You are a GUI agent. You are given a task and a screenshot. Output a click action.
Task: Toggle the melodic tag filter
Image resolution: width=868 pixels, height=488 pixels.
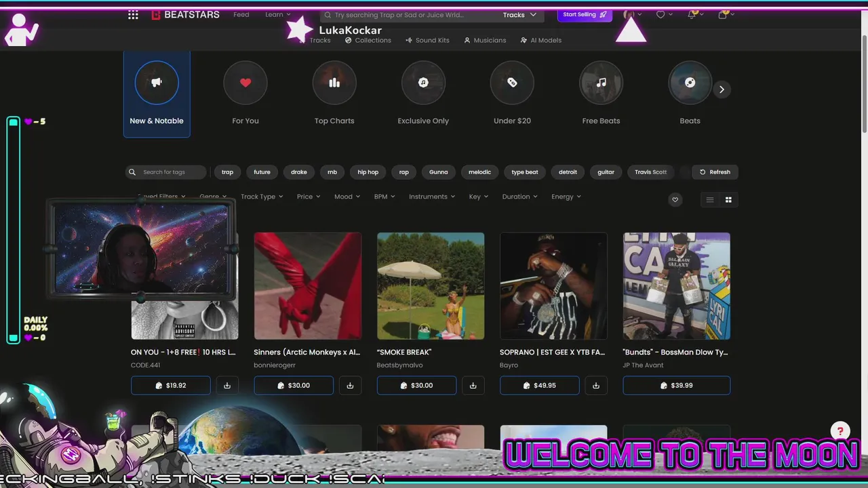(x=479, y=172)
